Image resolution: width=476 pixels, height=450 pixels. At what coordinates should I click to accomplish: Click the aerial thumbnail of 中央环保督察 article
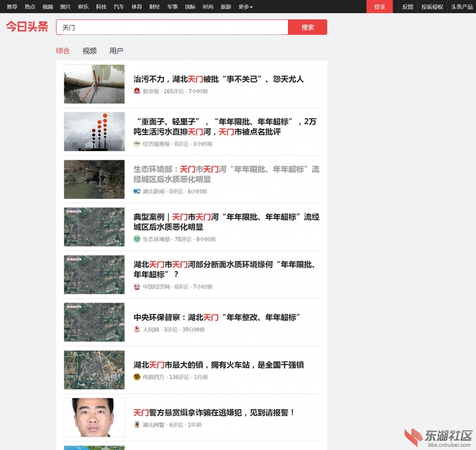pos(94,322)
